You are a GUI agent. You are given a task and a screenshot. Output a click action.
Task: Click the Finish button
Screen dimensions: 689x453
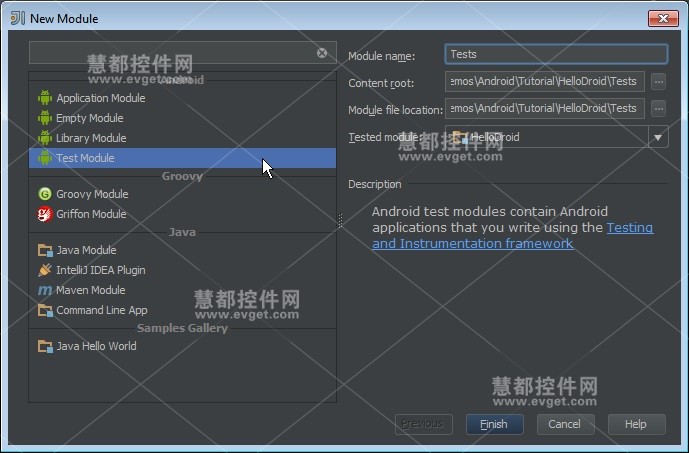tap(494, 424)
